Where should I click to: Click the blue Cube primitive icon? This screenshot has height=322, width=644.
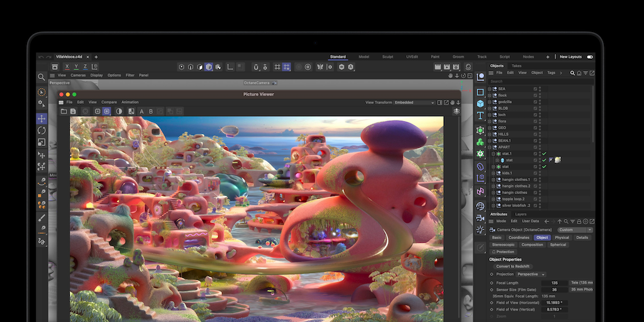480,103
